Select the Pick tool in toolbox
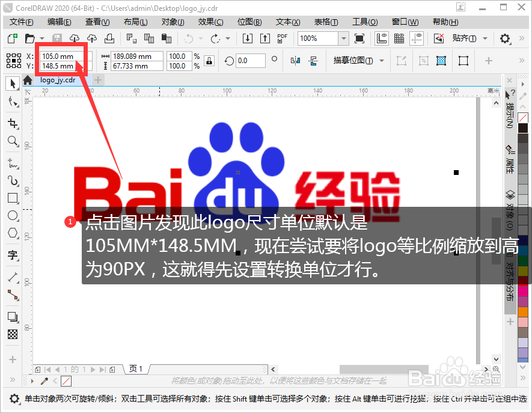Viewport: 532px width, 413px height. [x=13, y=84]
